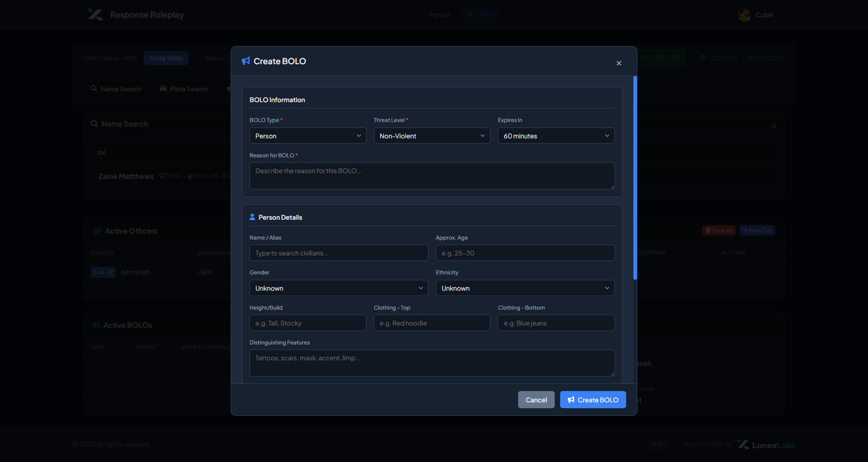Viewport: 868px width, 462px height.
Task: Open the Name Search tab in background
Action: 116,89
